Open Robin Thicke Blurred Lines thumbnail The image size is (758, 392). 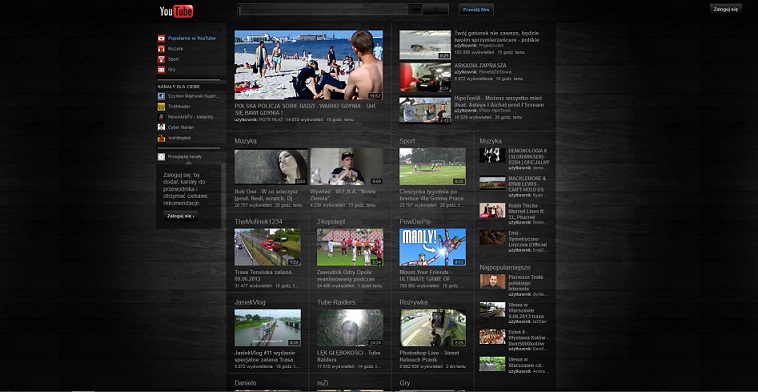(x=492, y=210)
